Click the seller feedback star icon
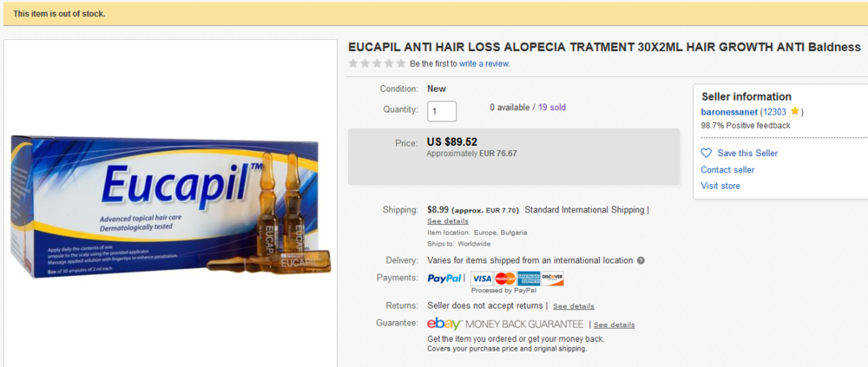Screen dimensions: 868x367 (794, 112)
